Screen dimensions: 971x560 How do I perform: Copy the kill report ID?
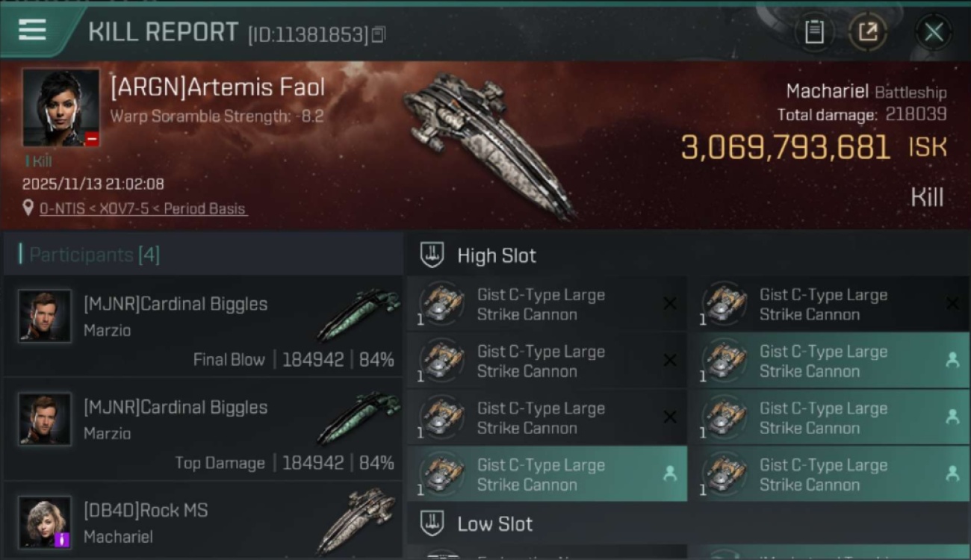pos(379,34)
